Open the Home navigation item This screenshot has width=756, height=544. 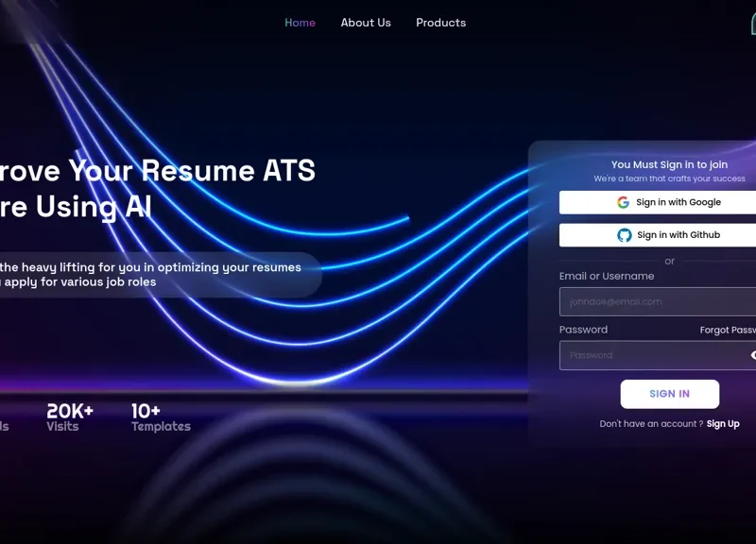(300, 23)
